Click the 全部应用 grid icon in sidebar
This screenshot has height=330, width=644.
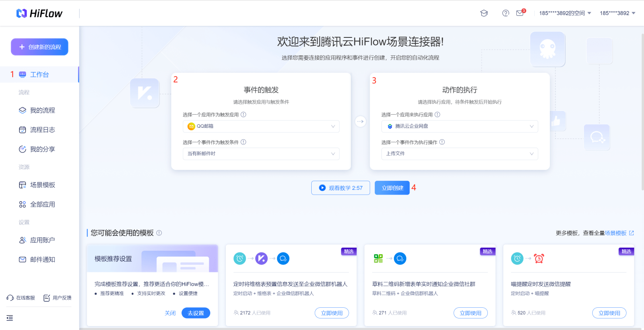point(23,205)
